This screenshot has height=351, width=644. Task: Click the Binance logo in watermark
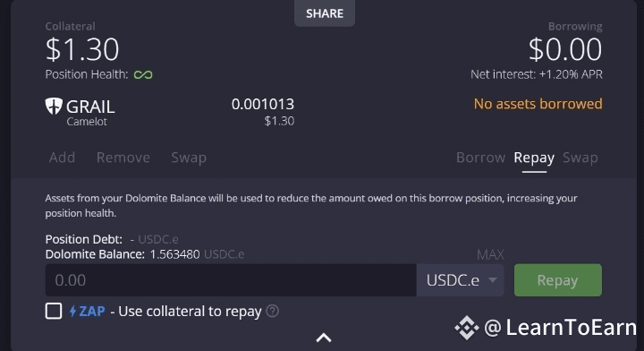(467, 328)
